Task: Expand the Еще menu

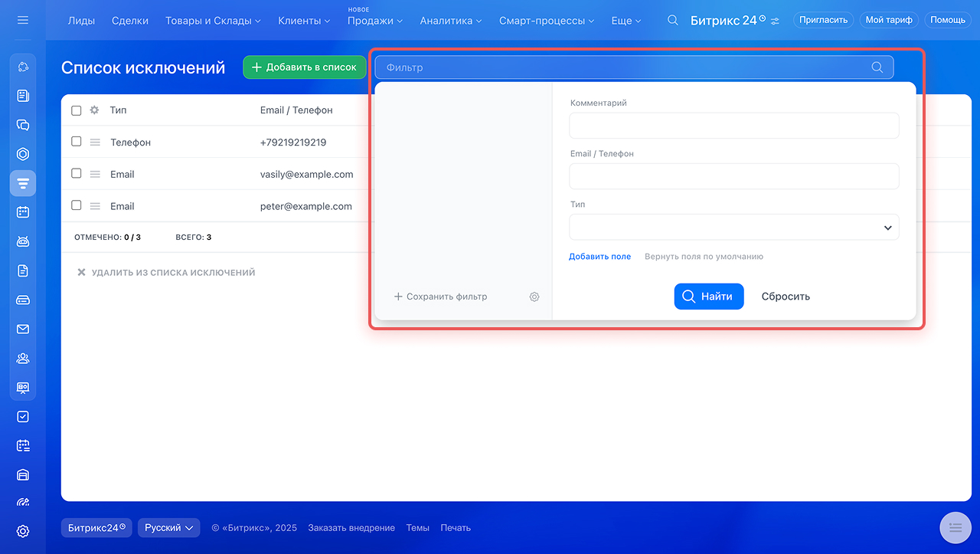Action: coord(626,21)
